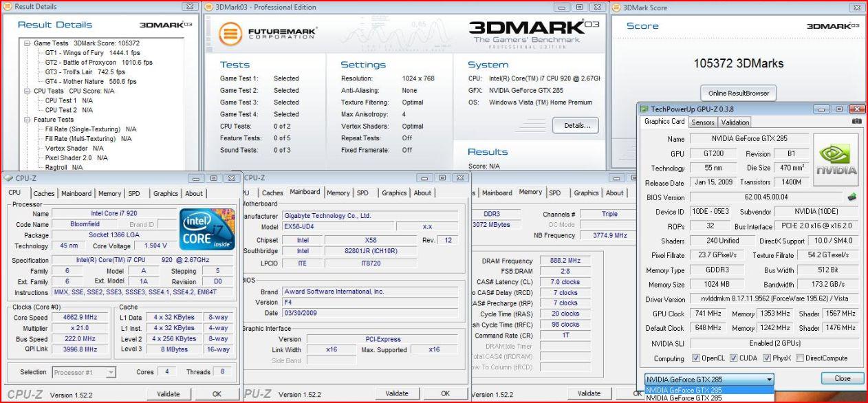868x403 pixels.
Task: Uncheck the PhysX checkbox in GPU-Z
Action: [x=766, y=358]
